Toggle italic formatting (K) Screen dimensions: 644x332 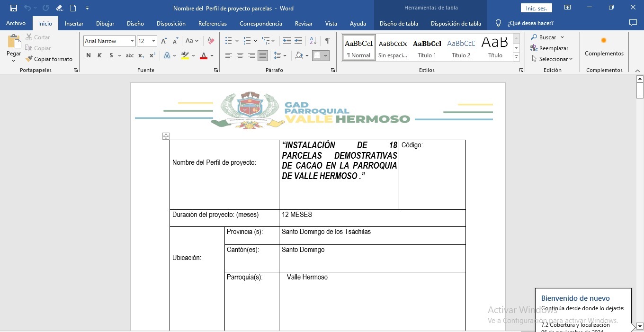99,55
